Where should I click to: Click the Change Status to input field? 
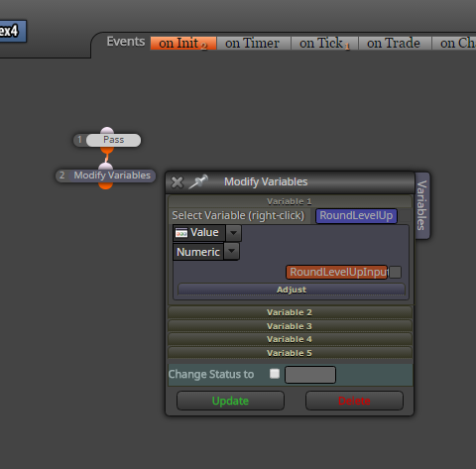[310, 375]
